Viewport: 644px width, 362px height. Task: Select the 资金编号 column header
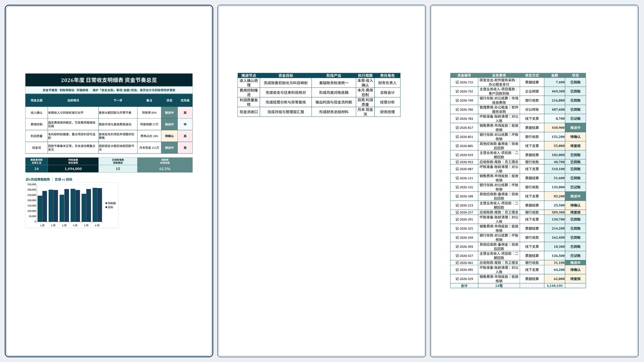pos(464,75)
